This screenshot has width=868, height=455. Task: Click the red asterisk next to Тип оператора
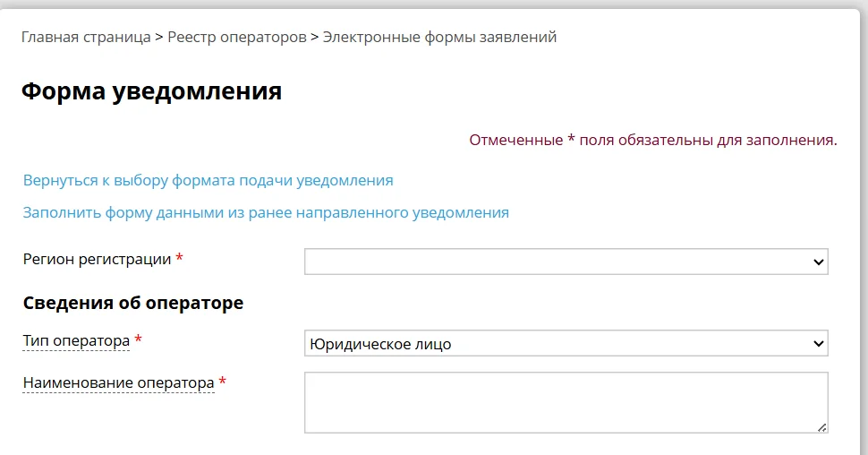pos(139,339)
